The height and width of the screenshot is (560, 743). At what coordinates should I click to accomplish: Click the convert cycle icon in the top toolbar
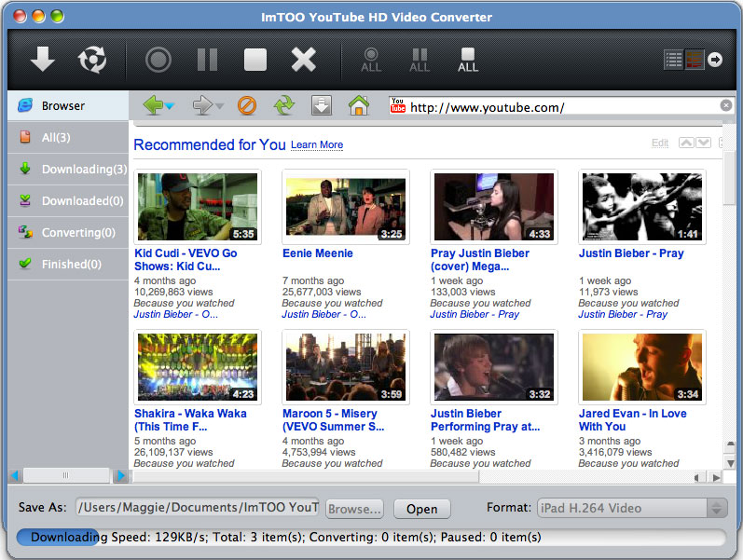[x=91, y=61]
